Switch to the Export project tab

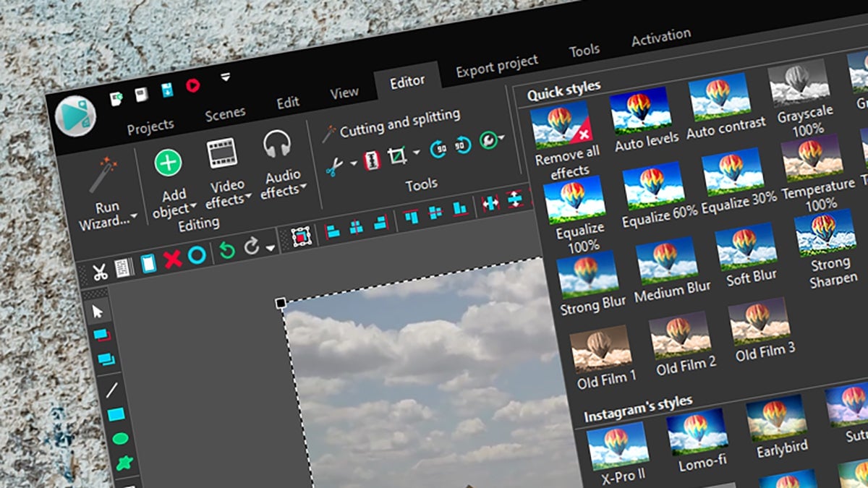496,66
